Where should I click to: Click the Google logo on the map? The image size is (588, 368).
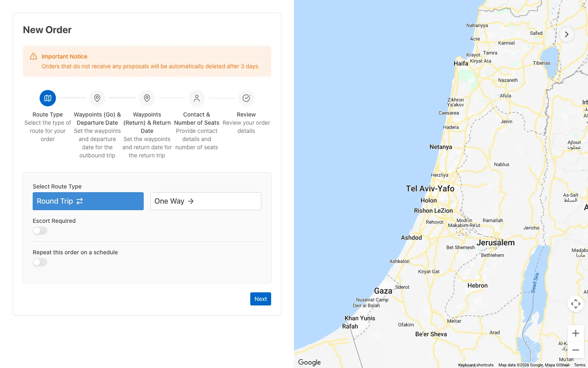coord(310,362)
